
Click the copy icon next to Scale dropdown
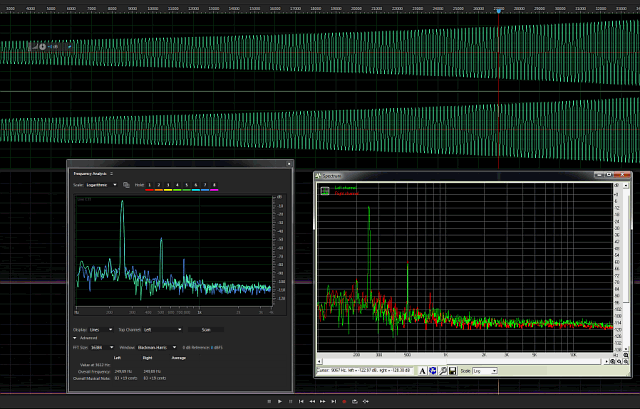point(128,185)
